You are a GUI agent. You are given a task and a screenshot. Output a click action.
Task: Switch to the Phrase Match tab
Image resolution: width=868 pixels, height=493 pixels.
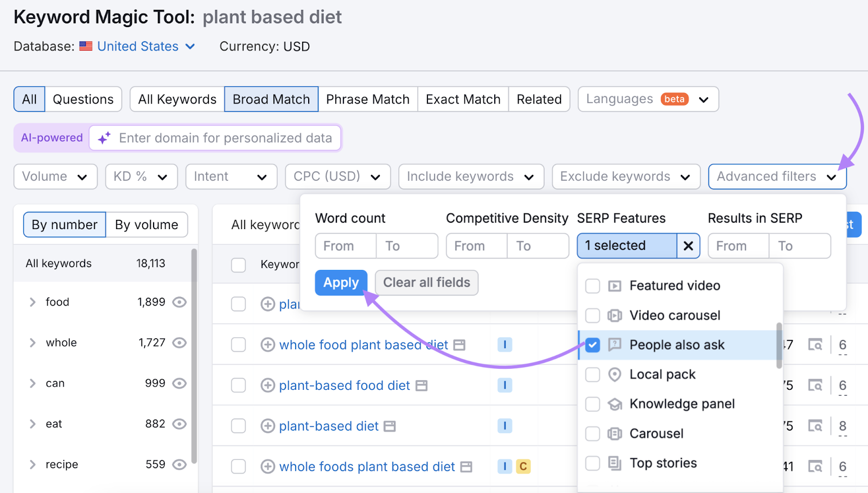tap(368, 99)
